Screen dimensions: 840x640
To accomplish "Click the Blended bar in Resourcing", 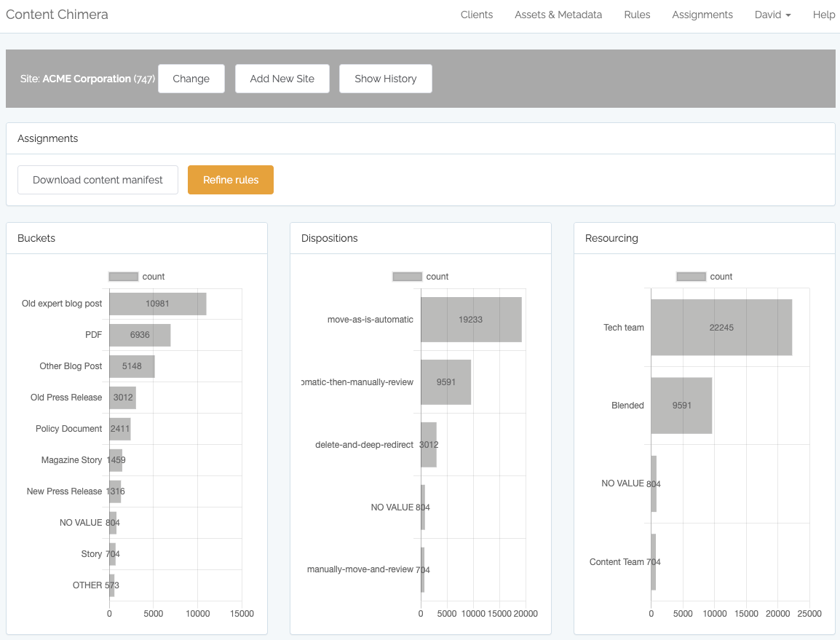I will [681, 406].
